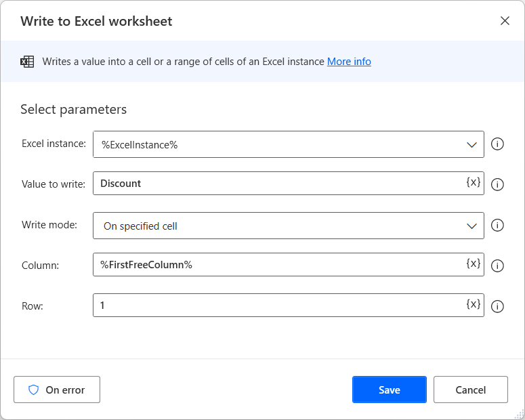The image size is (525, 420).
Task: Cancel the dialog
Action: (470, 390)
